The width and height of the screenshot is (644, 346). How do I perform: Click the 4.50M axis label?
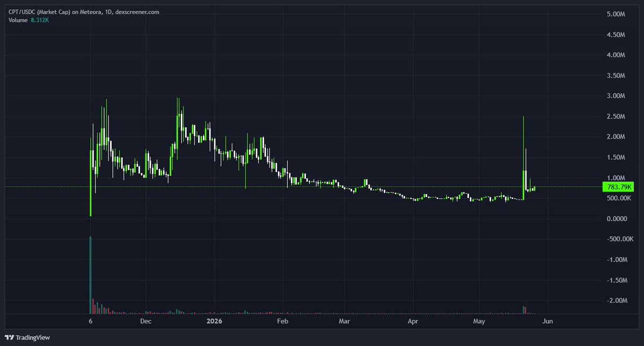[616, 34]
